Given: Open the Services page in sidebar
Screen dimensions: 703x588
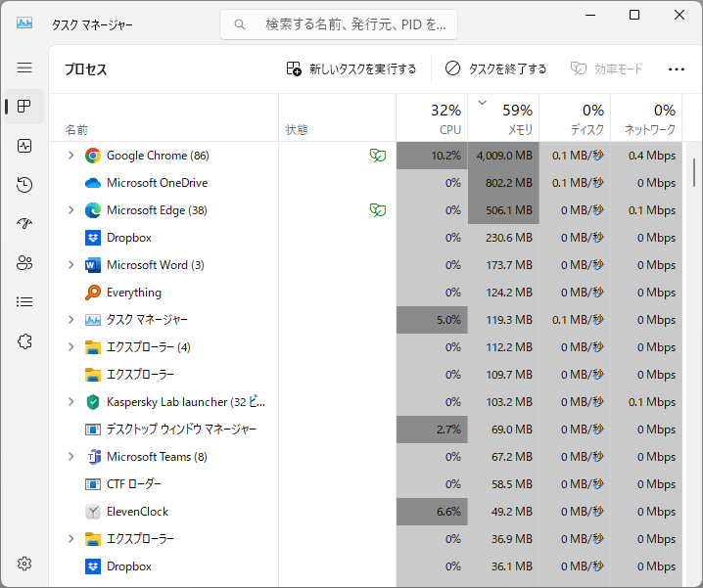Looking at the screenshot, I should coord(24,341).
